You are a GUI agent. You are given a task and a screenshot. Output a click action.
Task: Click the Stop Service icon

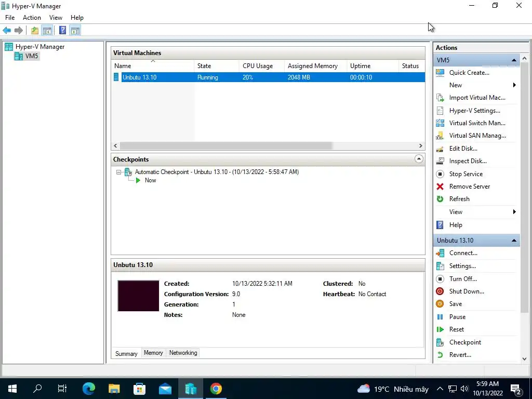pyautogui.click(x=440, y=174)
